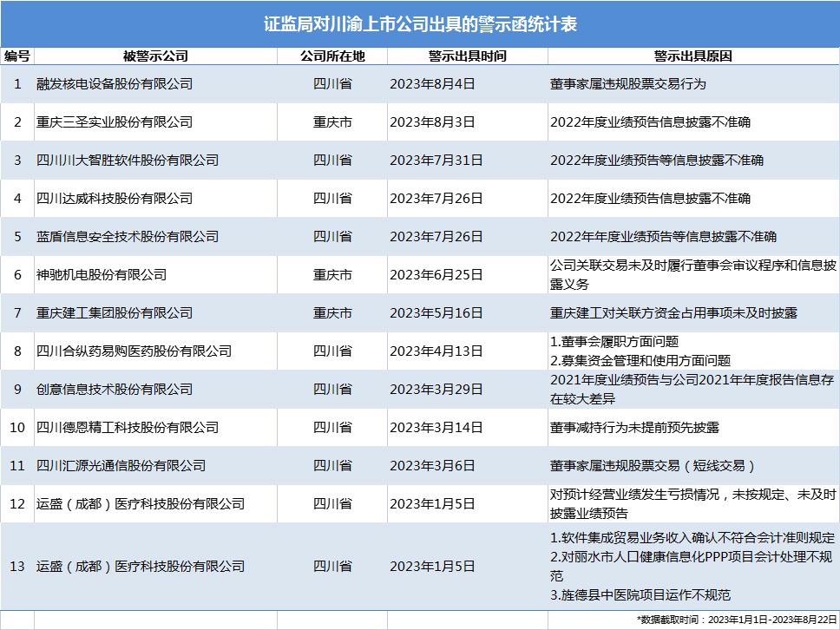Click the 公司所在地 column header
The width and height of the screenshot is (840, 630).
coord(332,56)
